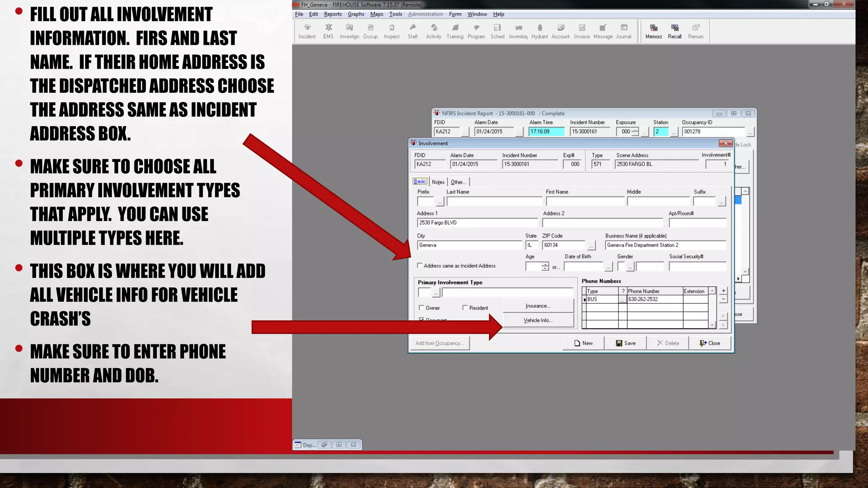
Task: Open ZIP Code lookup ellipsis button
Action: point(591,245)
